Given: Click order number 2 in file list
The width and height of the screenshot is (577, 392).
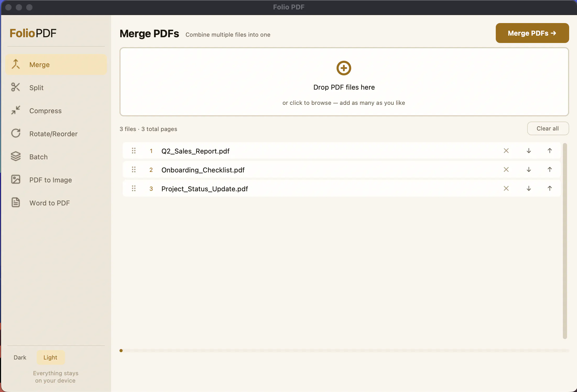Looking at the screenshot, I should coord(151,170).
